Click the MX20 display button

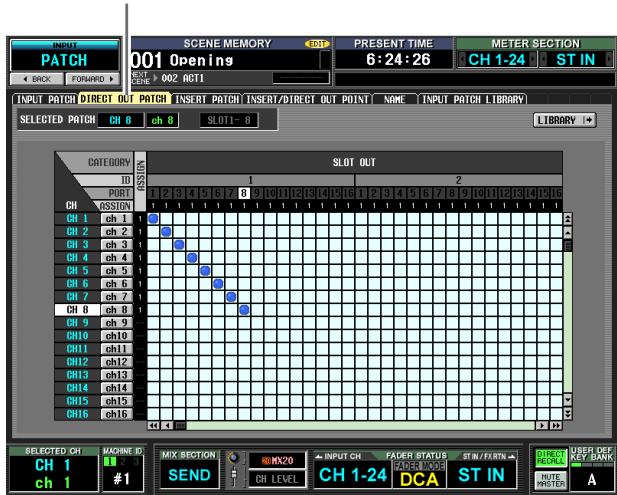coord(277,460)
